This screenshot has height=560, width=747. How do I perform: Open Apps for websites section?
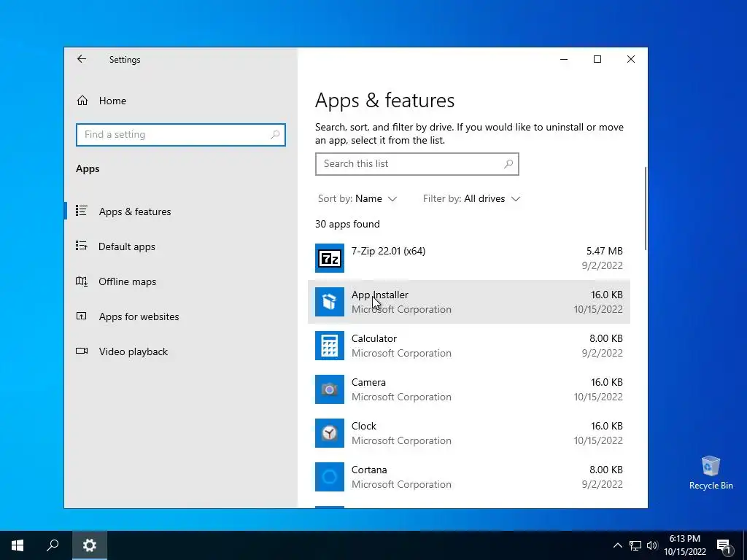pos(139,316)
